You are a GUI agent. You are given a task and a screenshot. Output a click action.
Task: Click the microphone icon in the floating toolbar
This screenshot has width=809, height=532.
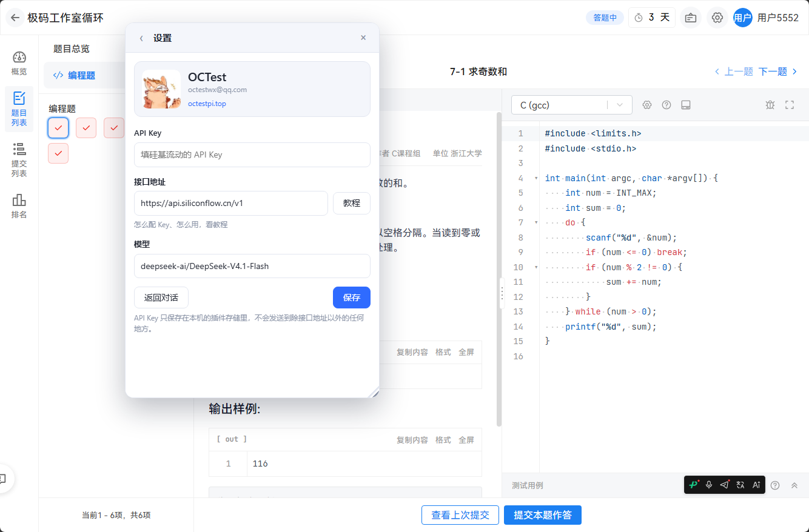pos(709,485)
